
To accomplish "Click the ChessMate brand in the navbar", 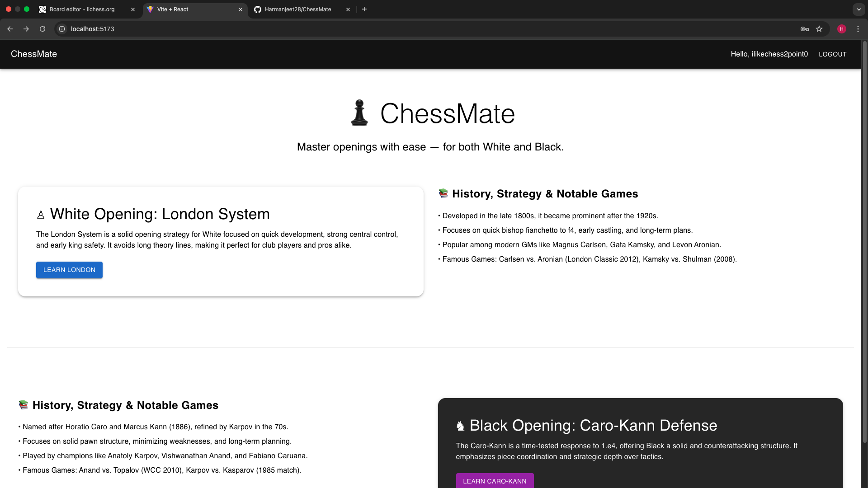I will [x=34, y=54].
